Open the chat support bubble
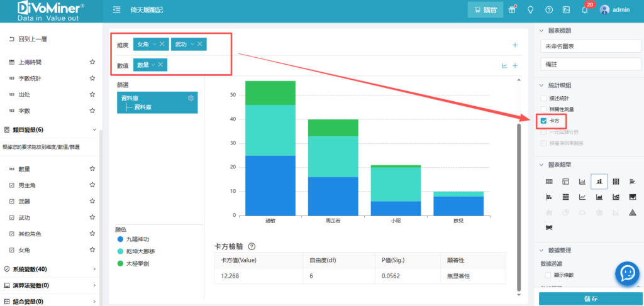 coord(627,273)
